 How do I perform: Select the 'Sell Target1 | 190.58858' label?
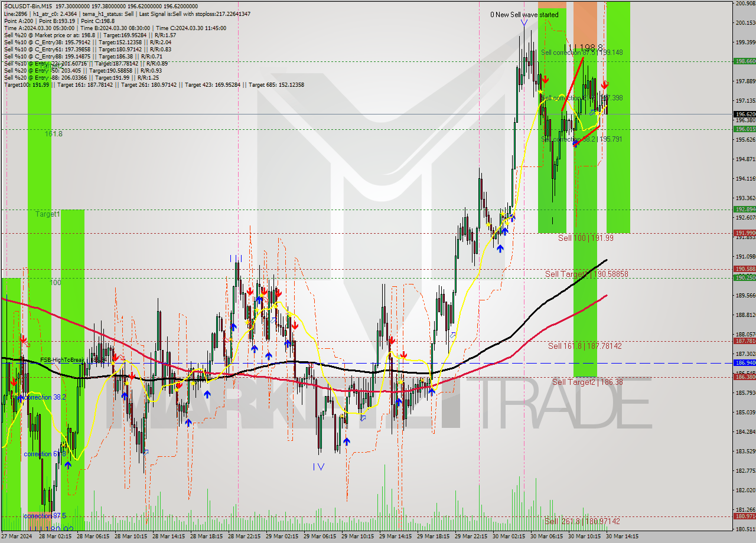click(586, 274)
